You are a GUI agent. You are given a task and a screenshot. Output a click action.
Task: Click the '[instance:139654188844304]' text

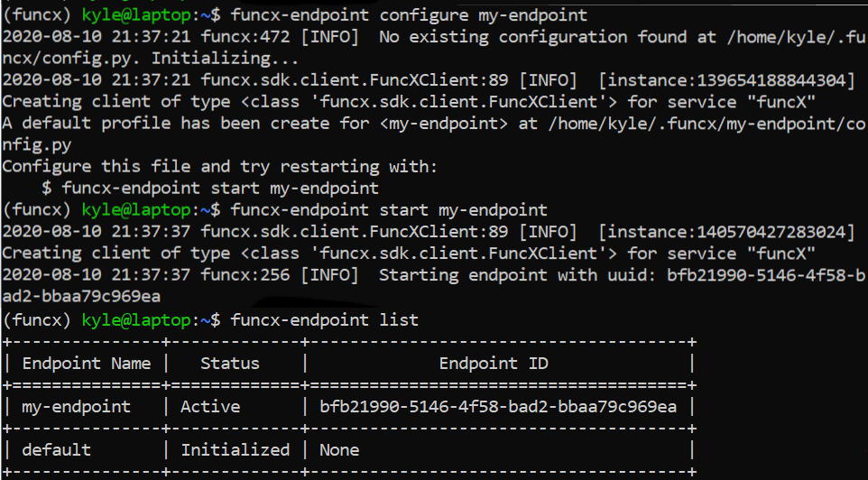tap(727, 80)
